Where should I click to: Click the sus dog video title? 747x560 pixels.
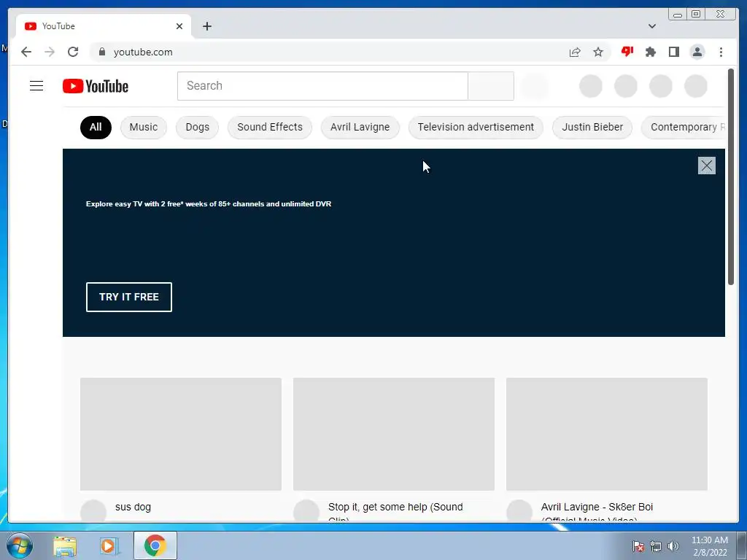click(133, 507)
